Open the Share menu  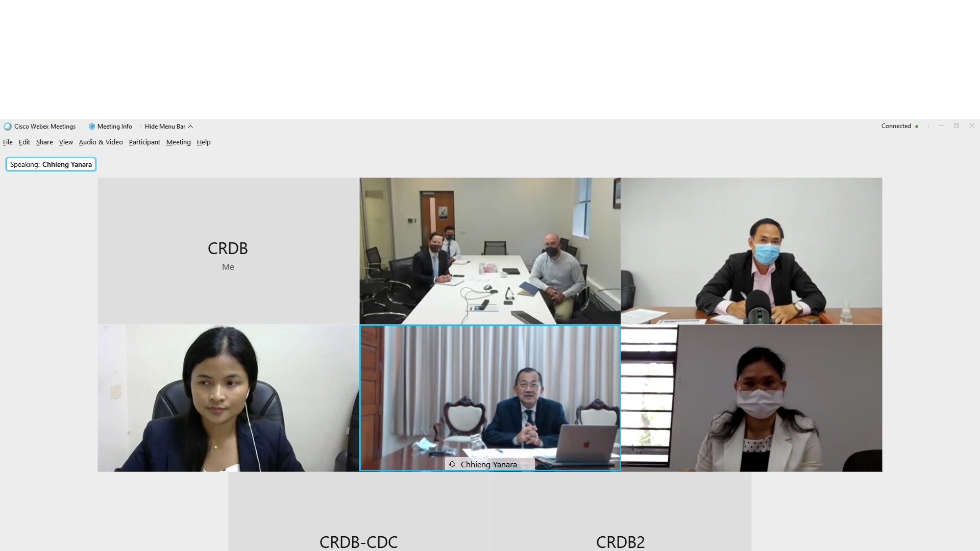44,142
